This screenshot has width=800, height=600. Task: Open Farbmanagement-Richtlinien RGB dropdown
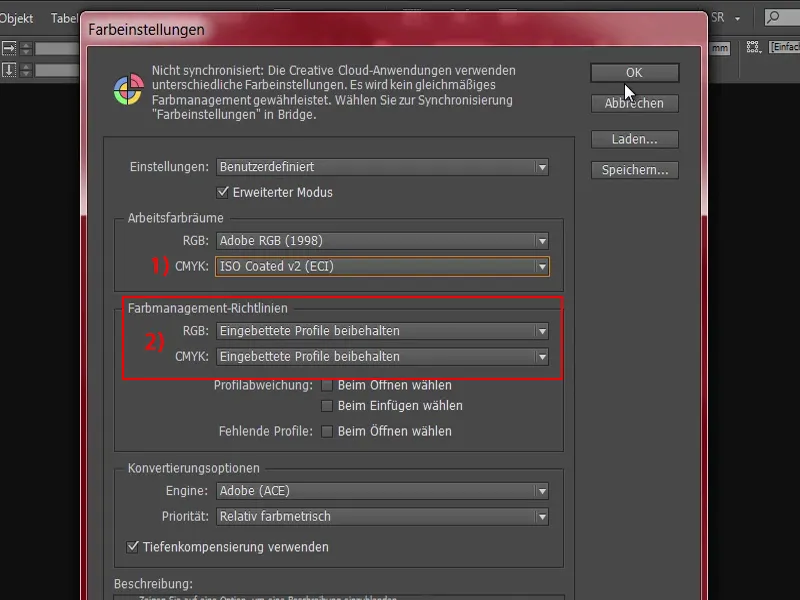tap(382, 331)
